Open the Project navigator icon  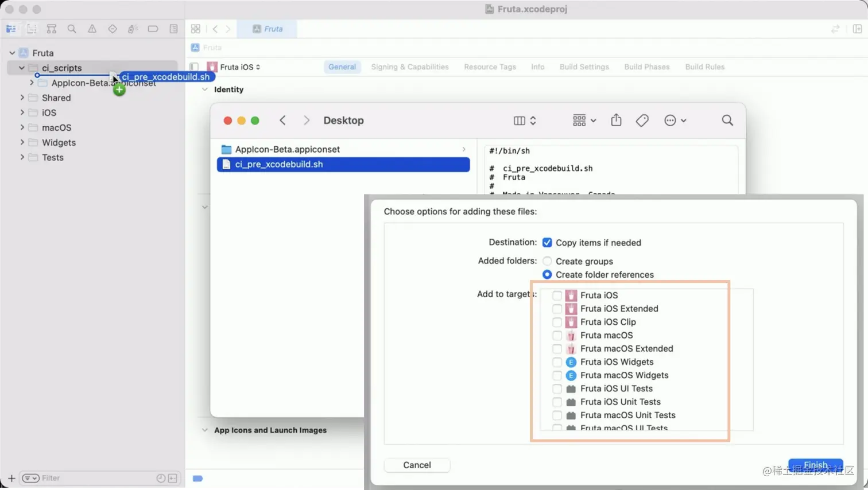11,29
